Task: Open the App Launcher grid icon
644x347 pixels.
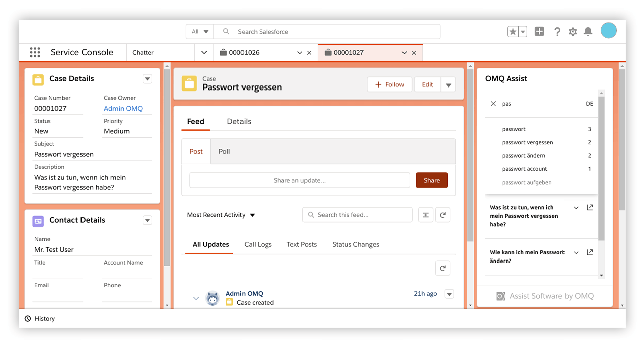Action: click(x=35, y=52)
